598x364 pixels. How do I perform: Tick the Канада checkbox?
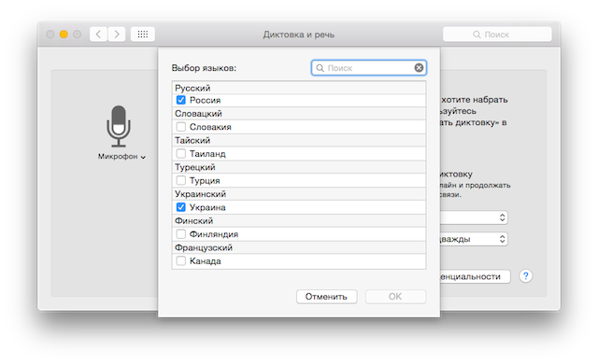coord(180,260)
